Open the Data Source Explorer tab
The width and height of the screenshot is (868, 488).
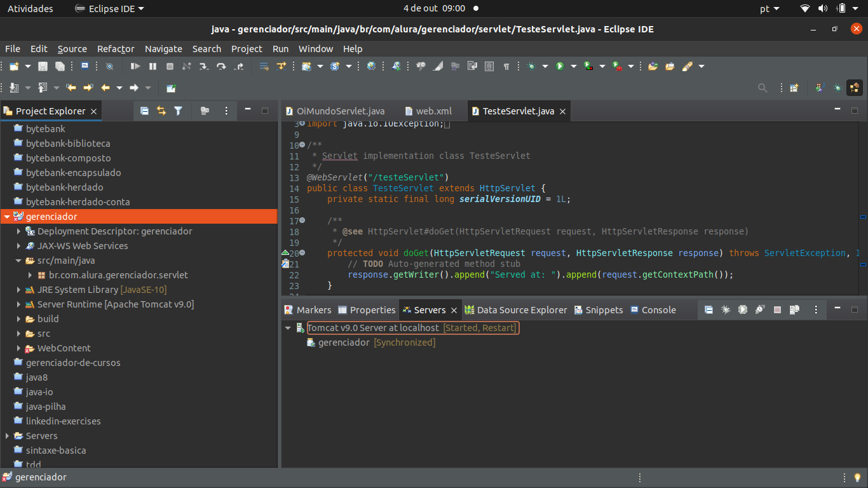(x=516, y=310)
